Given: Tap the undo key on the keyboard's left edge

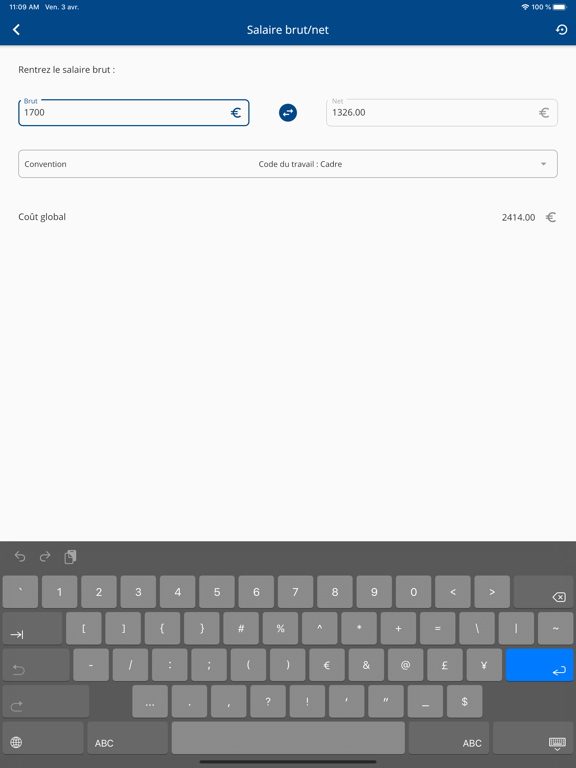Looking at the screenshot, I should (x=36, y=665).
